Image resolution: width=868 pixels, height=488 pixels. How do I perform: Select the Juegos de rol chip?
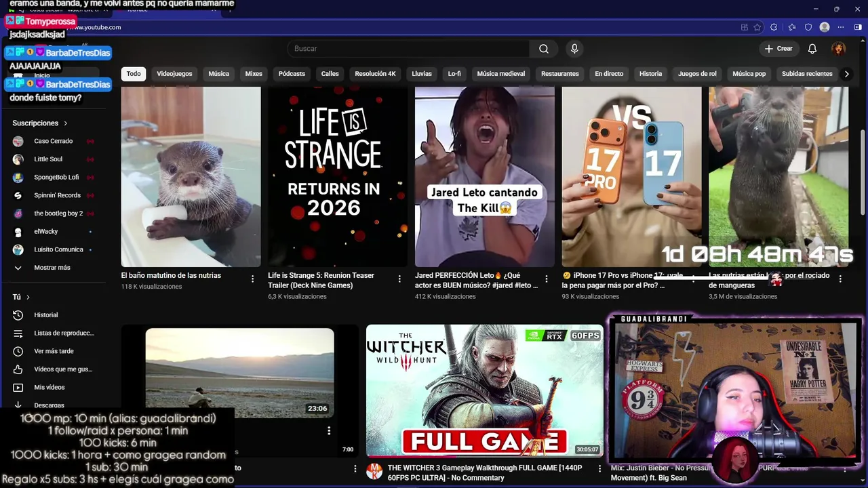point(697,74)
